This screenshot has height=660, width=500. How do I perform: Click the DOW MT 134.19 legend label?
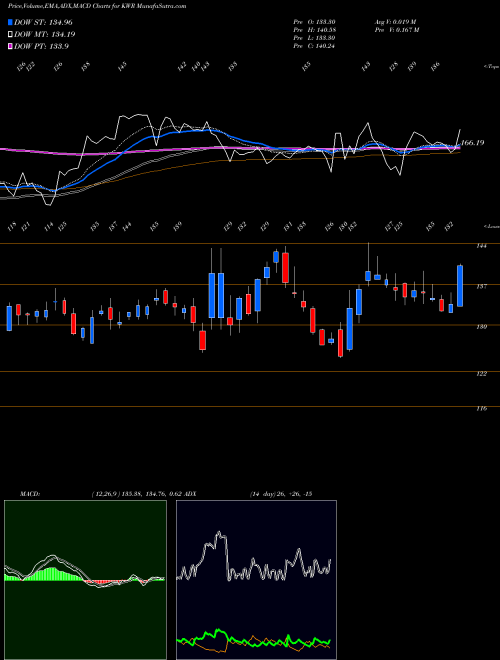[45, 34]
